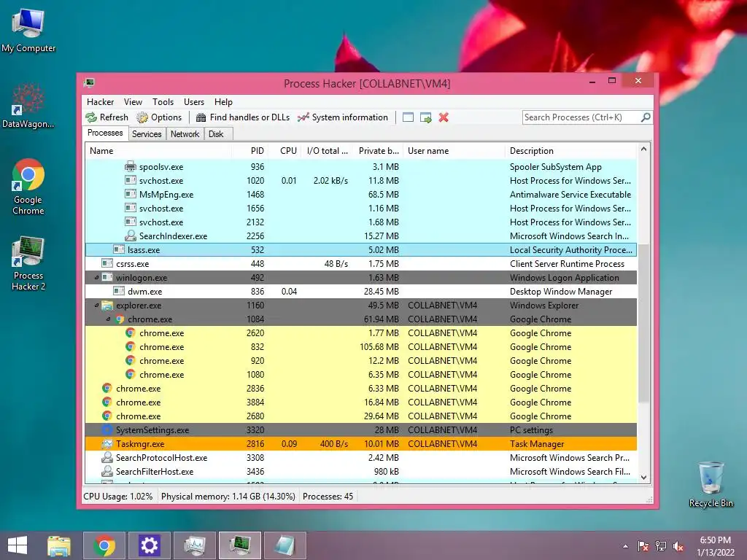The width and height of the screenshot is (747, 560).
Task: Click the Physical memory status entry
Action: (228, 496)
